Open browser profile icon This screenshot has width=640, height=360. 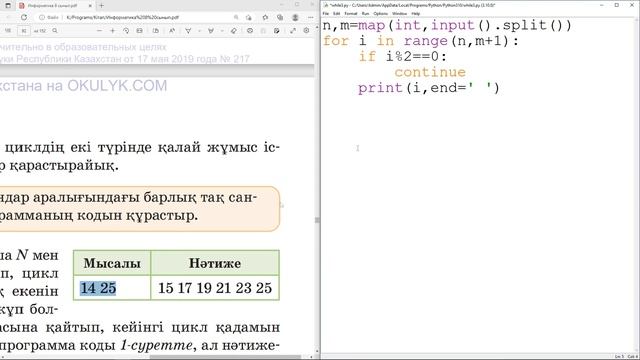[295, 18]
